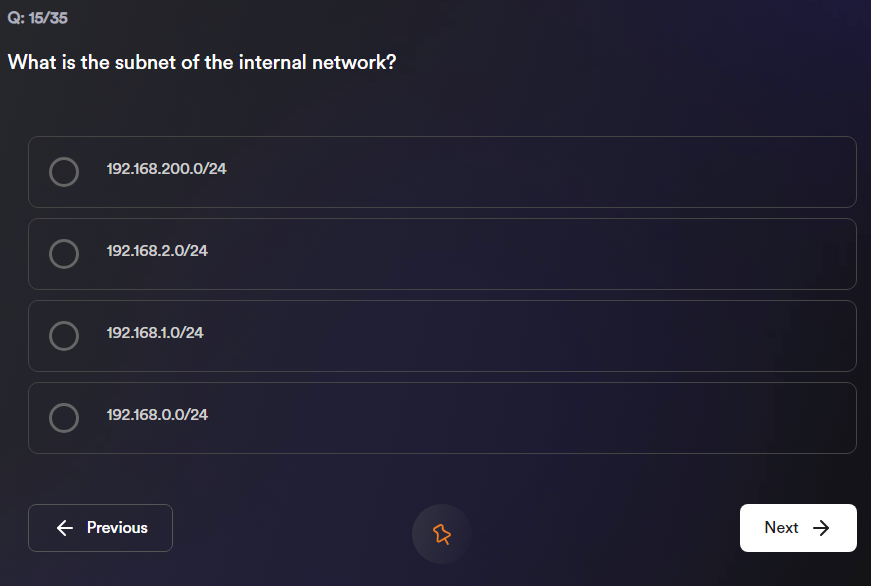Choose the 192.168.2.0/24 radio button
The image size is (871, 586).
[64, 254]
